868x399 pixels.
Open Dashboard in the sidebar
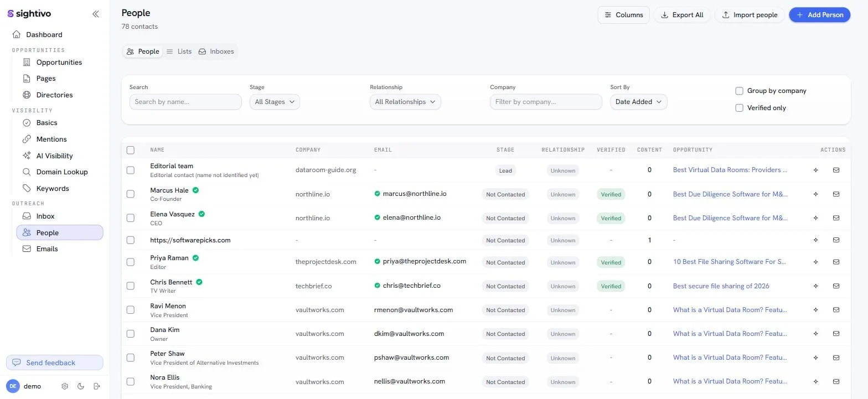tap(44, 34)
